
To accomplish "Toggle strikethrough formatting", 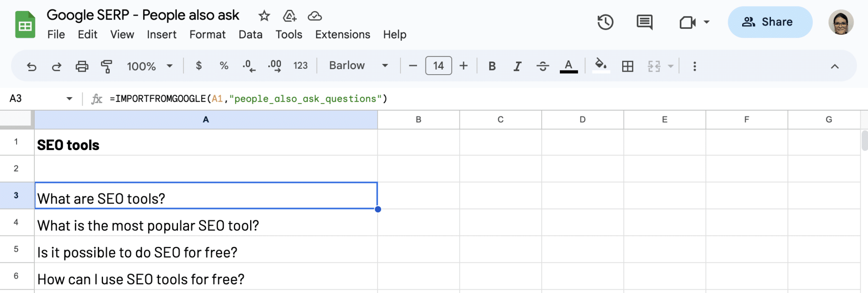I will coord(542,66).
